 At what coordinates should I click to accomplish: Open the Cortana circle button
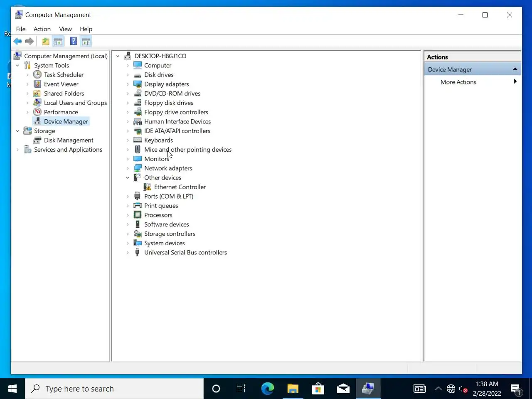[x=216, y=389]
